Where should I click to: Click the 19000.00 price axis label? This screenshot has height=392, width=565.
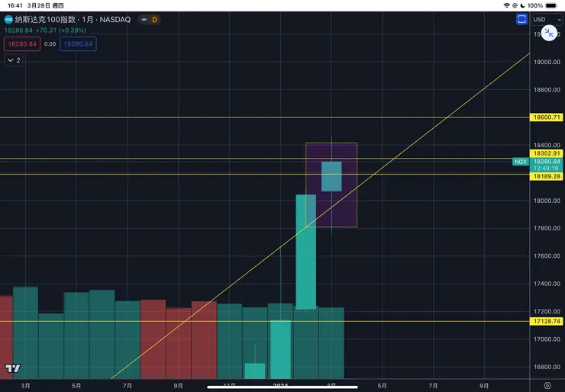pos(547,62)
